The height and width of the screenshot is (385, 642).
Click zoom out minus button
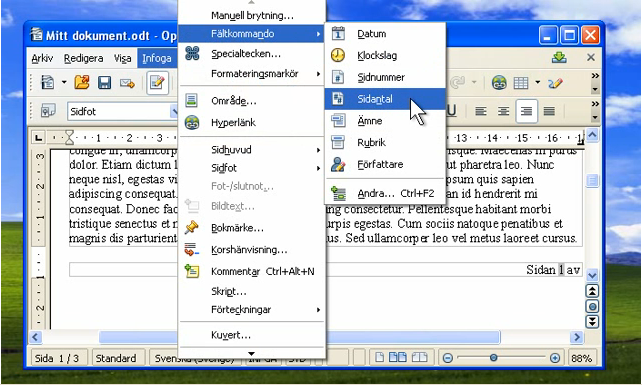point(448,358)
